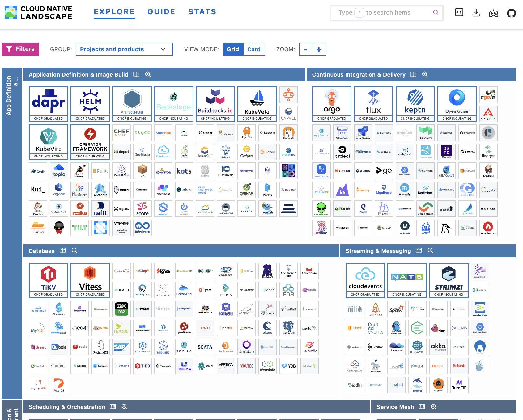Increase zoom with the plus button
Viewport: 523px width, 420px height.
pos(319,49)
